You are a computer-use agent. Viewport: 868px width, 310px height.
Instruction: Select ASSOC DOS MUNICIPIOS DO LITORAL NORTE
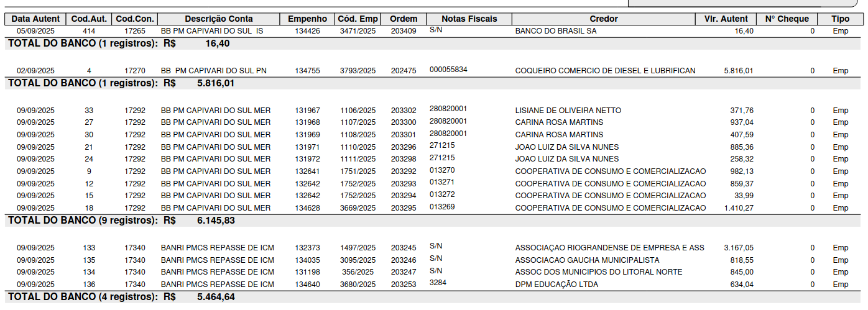(x=598, y=272)
